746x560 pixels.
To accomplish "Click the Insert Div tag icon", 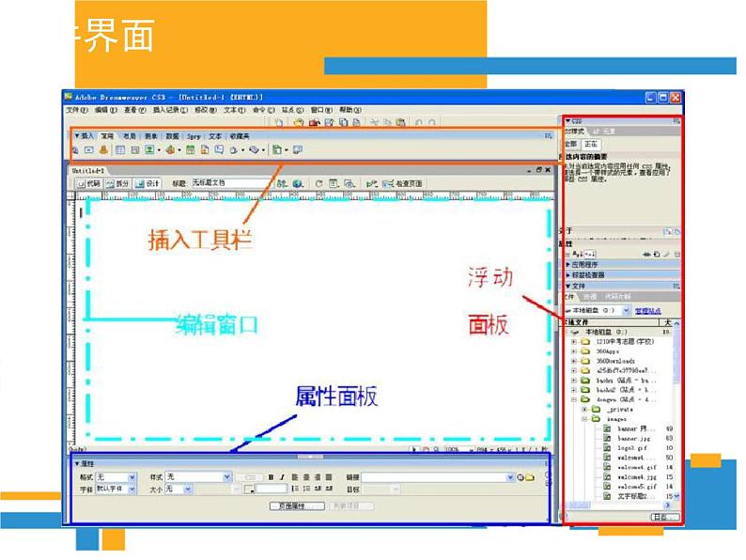I will click(x=135, y=150).
